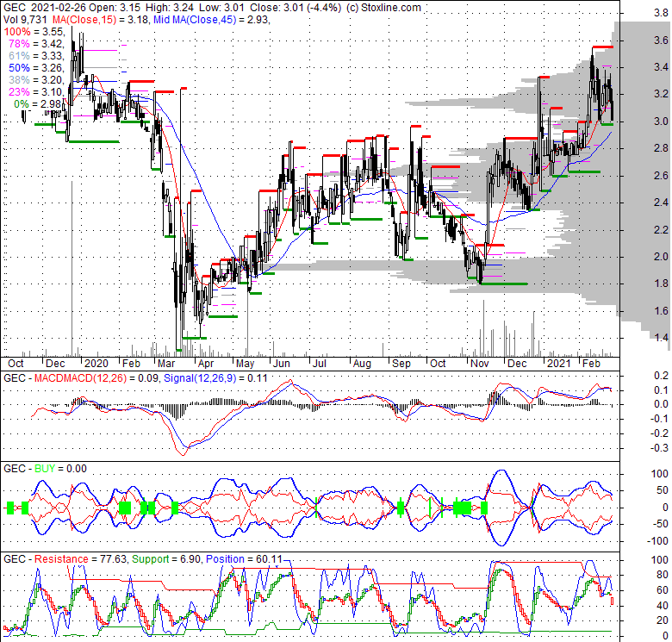Viewport: 672px width, 642px height.
Task: Click the 'Jun' month label
Action: (282, 364)
